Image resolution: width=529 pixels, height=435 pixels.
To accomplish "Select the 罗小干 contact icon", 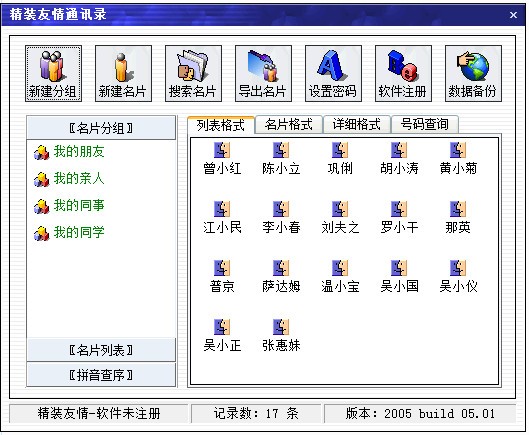I will (x=399, y=209).
